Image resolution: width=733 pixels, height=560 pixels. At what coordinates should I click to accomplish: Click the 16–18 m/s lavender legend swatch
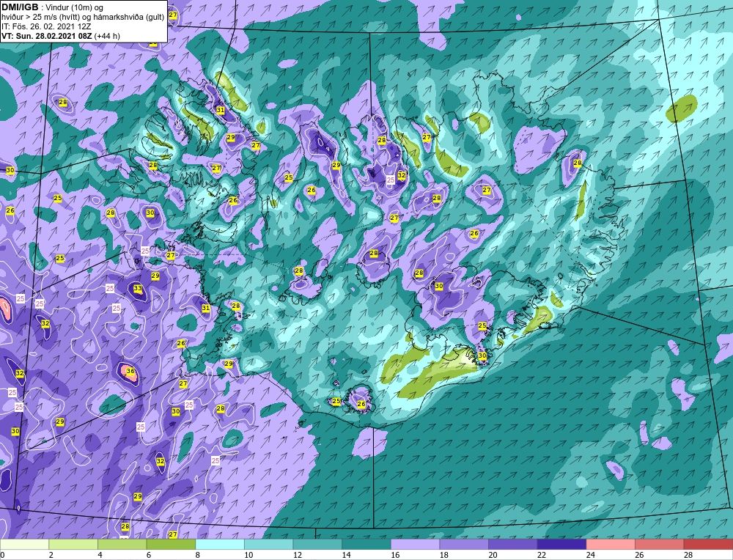point(415,545)
